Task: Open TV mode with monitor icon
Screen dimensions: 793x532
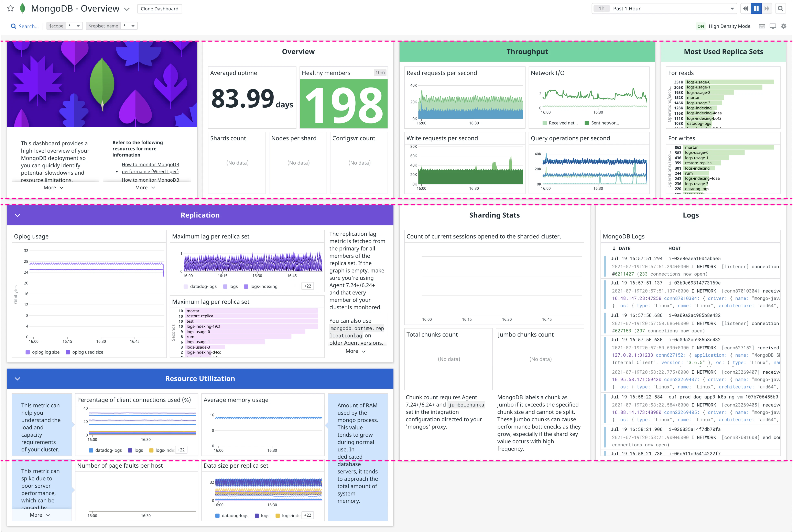Action: pos(773,26)
